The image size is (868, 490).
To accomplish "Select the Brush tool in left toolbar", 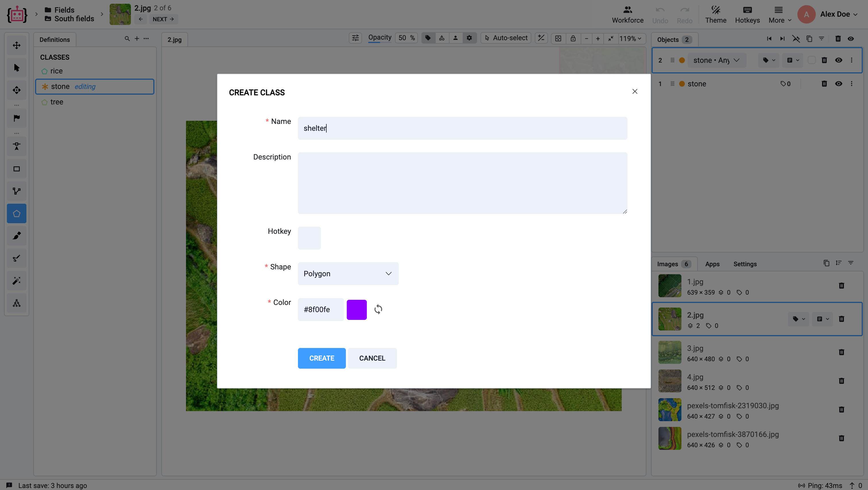I will point(17,236).
